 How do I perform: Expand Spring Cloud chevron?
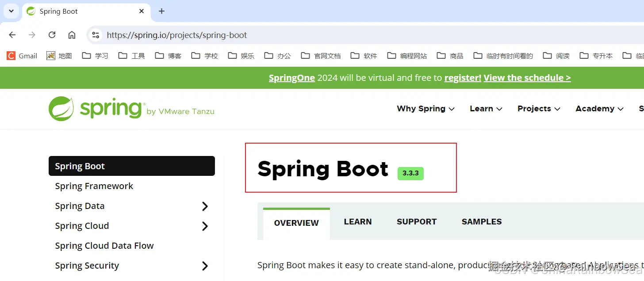(x=205, y=226)
